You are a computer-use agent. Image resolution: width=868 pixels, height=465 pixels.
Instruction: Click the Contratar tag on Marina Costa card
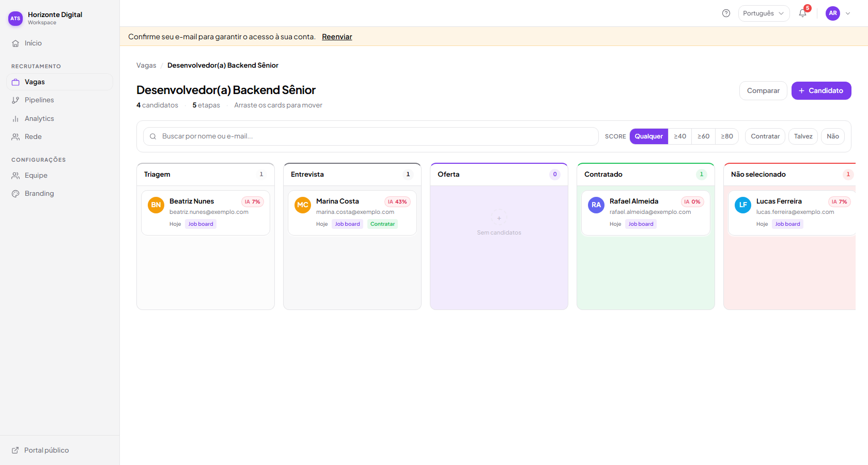(x=382, y=224)
